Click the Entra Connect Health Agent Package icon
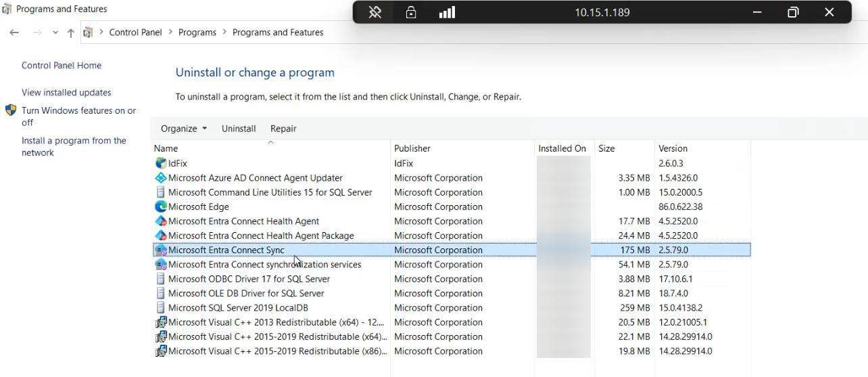Image resolution: width=868 pixels, height=377 pixels. (x=161, y=236)
